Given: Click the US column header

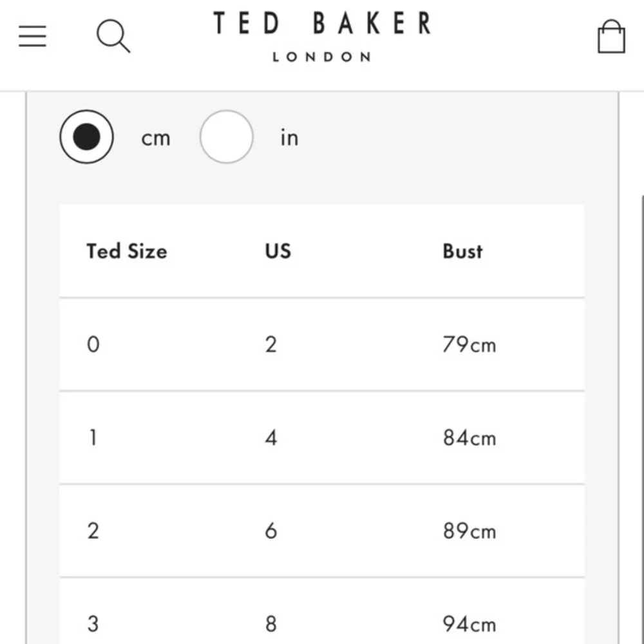Looking at the screenshot, I should pos(278,251).
